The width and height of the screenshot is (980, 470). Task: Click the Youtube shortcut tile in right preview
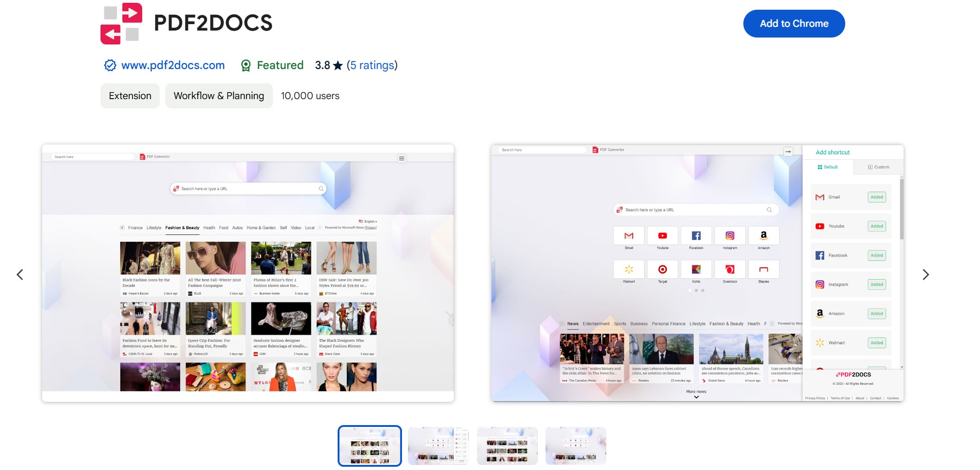[x=663, y=236]
